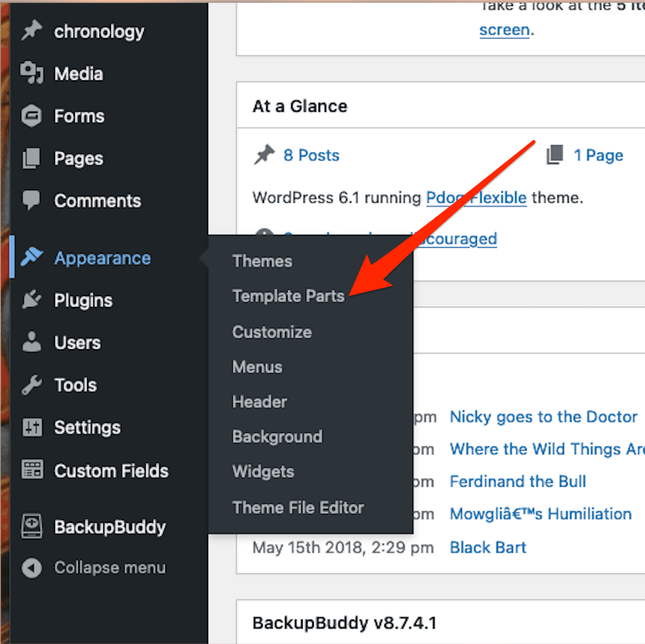
Task: Open Theme File Editor submenu item
Action: point(298,507)
